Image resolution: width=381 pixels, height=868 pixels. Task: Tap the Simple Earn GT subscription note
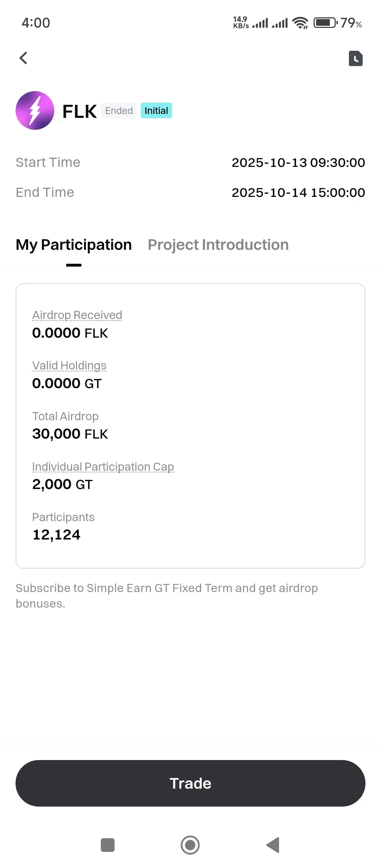167,596
